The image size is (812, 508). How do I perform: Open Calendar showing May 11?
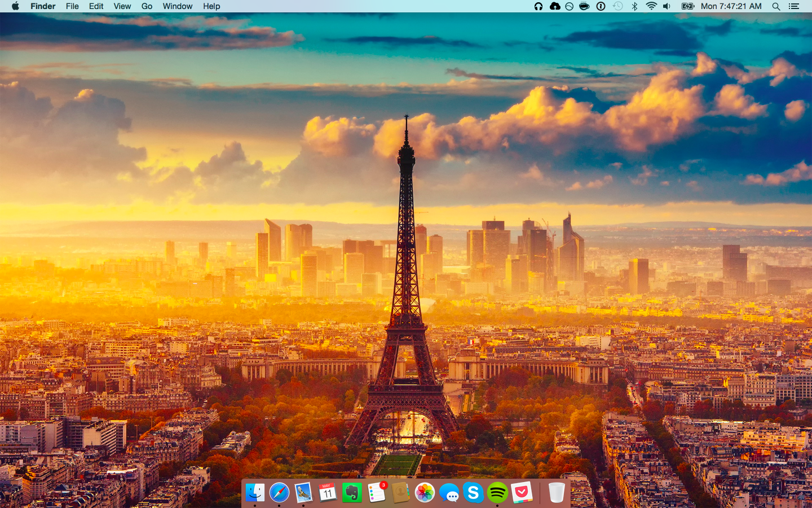point(328,493)
